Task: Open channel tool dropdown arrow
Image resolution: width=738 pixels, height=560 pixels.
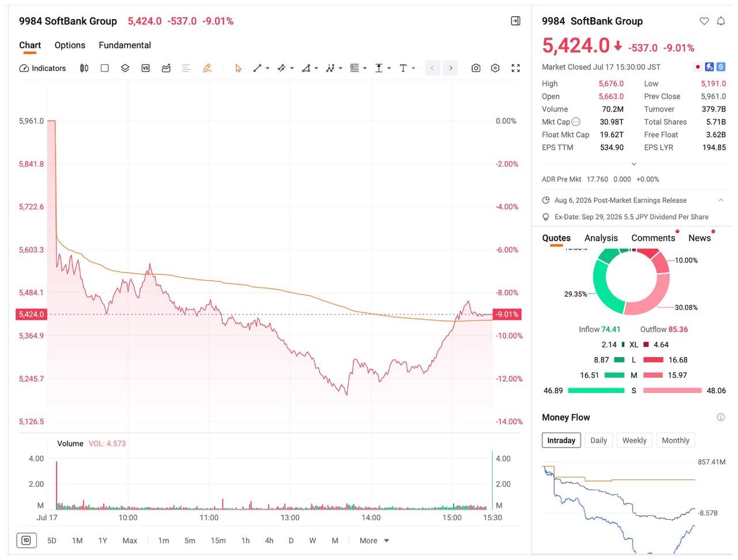Action: [x=292, y=69]
